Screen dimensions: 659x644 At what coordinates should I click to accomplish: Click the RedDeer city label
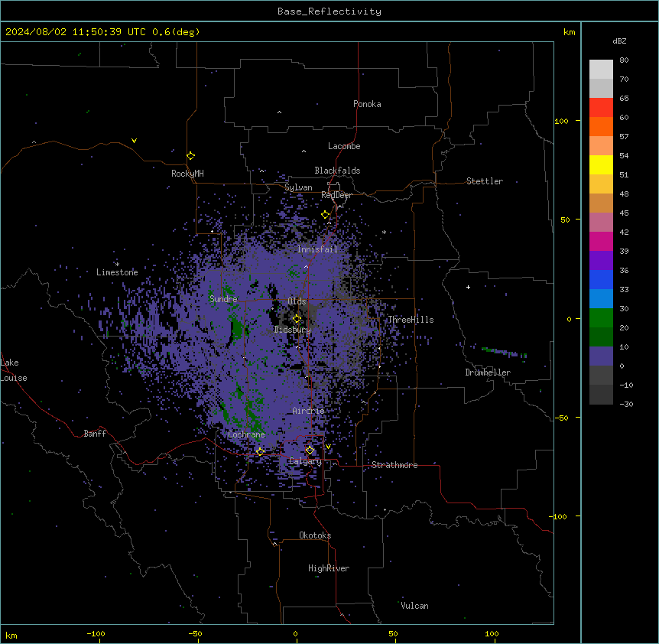pyautogui.click(x=336, y=195)
